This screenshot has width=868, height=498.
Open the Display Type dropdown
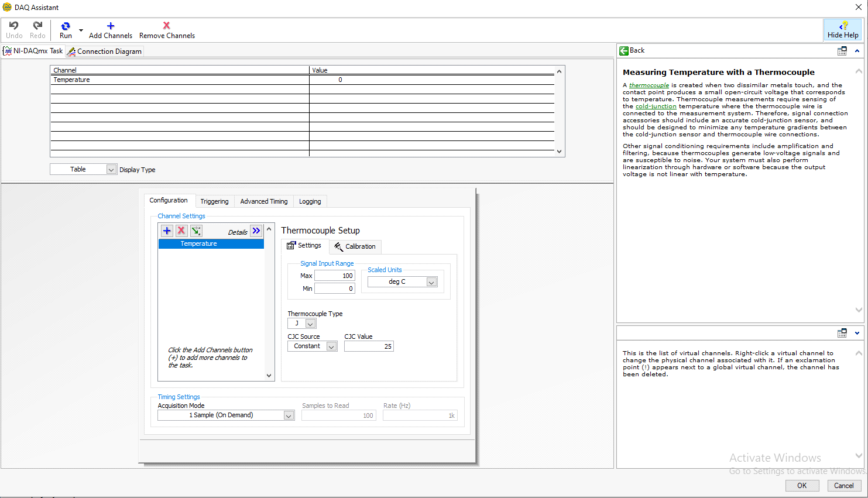pyautogui.click(x=111, y=170)
